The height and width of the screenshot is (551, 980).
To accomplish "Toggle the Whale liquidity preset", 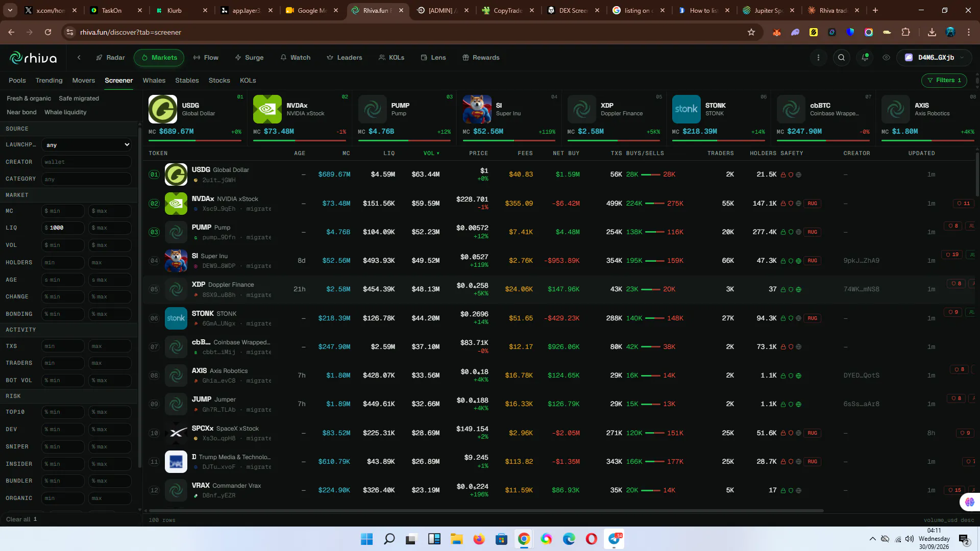I will tap(65, 112).
